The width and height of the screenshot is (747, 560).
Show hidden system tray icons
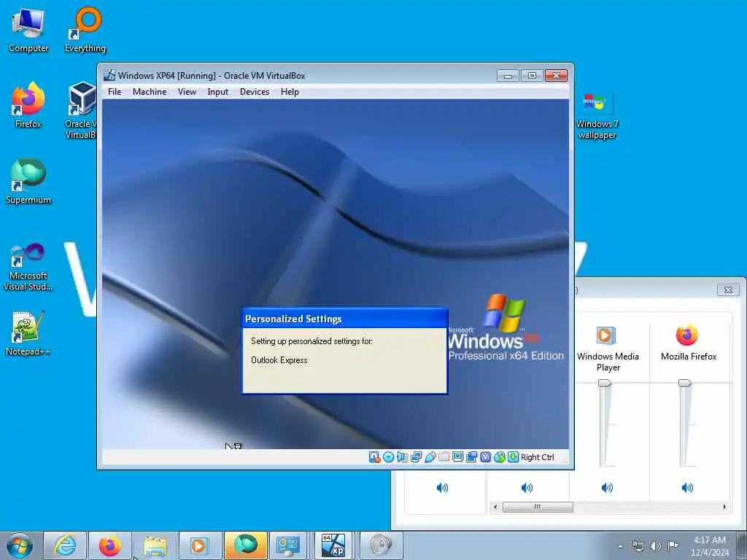tap(620, 546)
